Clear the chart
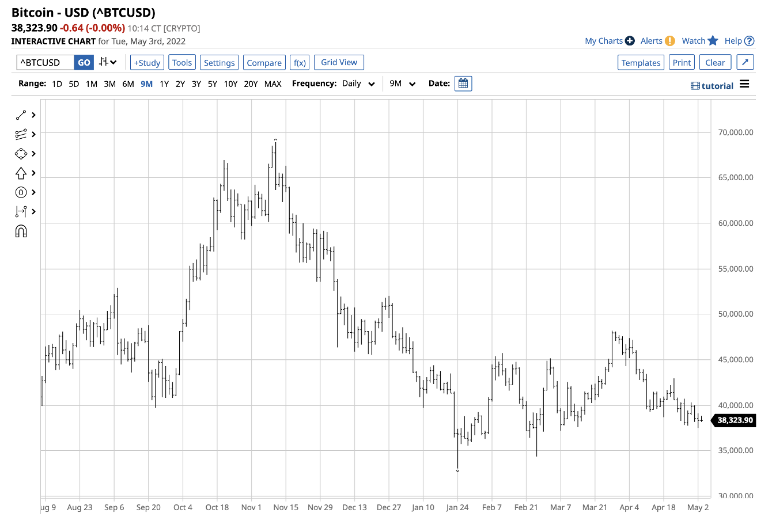This screenshot has height=532, width=772. (x=715, y=63)
